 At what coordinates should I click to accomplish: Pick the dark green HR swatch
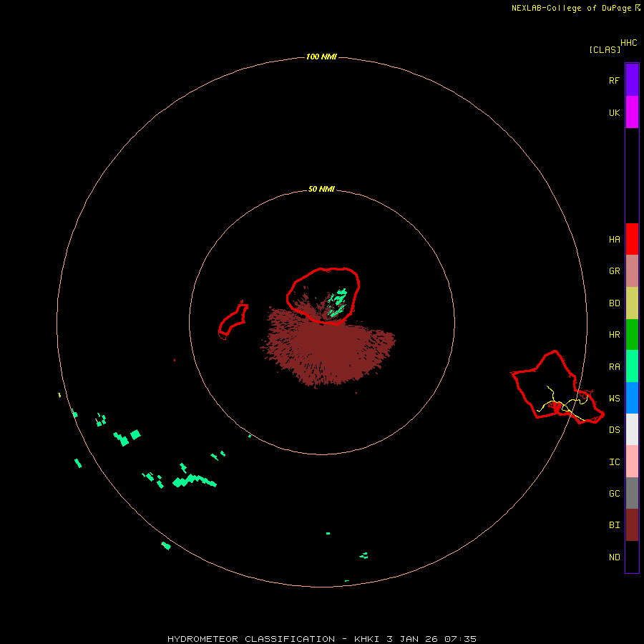(x=632, y=335)
